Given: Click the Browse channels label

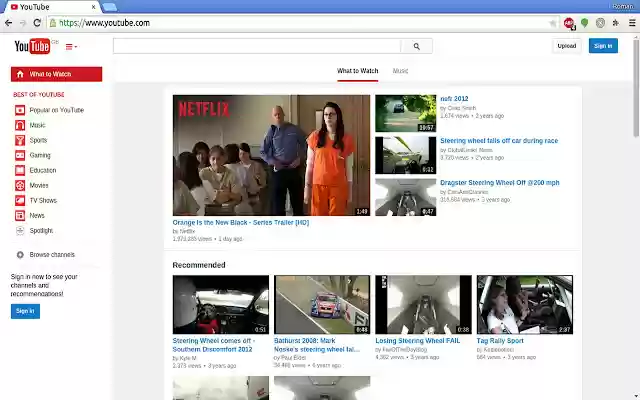Looking at the screenshot, I should (52, 255).
